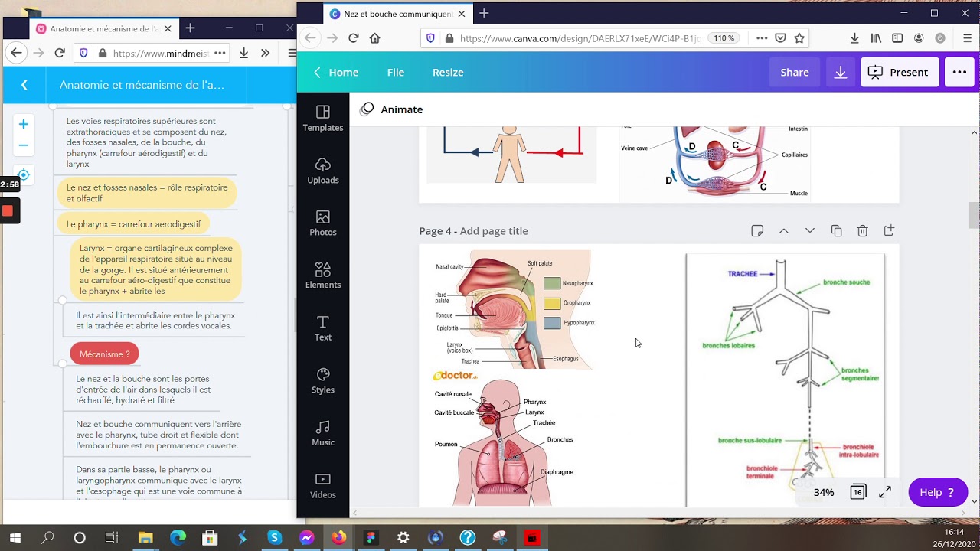The height and width of the screenshot is (551, 980).
Task: Click the Canva download icon button
Action: (x=840, y=72)
